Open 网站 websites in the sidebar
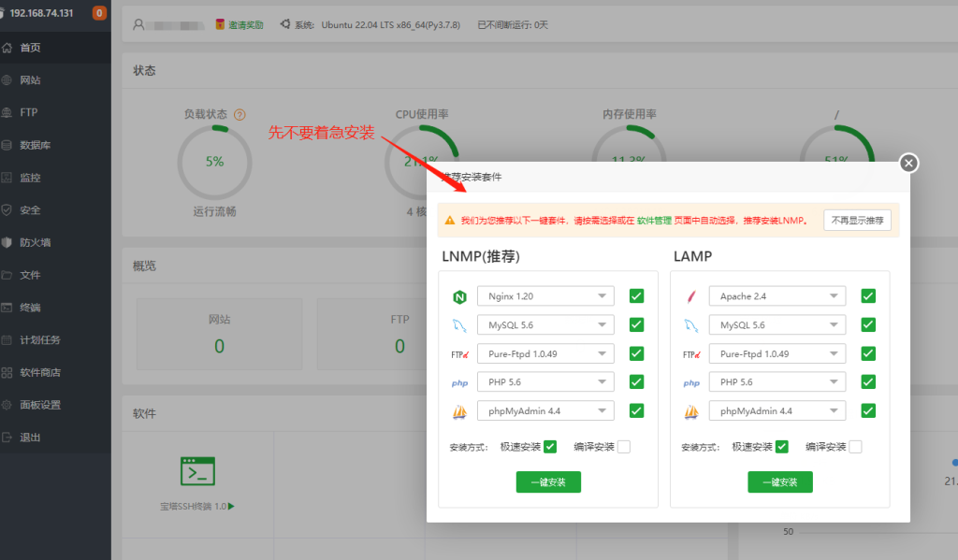Viewport: 958px width, 560px height. point(55,80)
